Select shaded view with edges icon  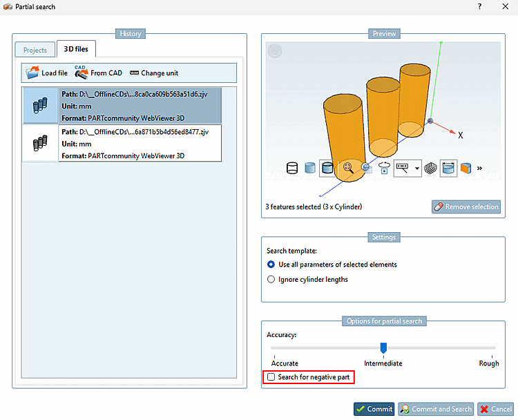[x=327, y=168]
